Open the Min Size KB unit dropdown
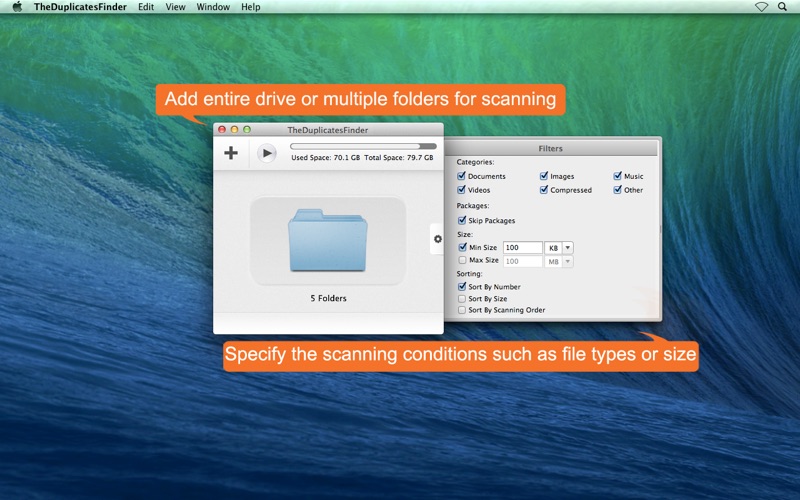The width and height of the screenshot is (800, 500). (x=559, y=248)
